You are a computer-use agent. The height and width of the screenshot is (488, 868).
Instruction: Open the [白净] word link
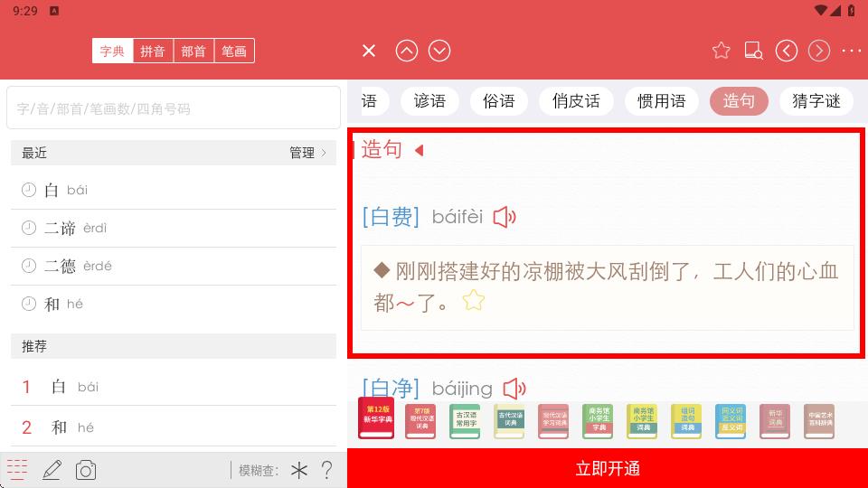click(x=391, y=388)
